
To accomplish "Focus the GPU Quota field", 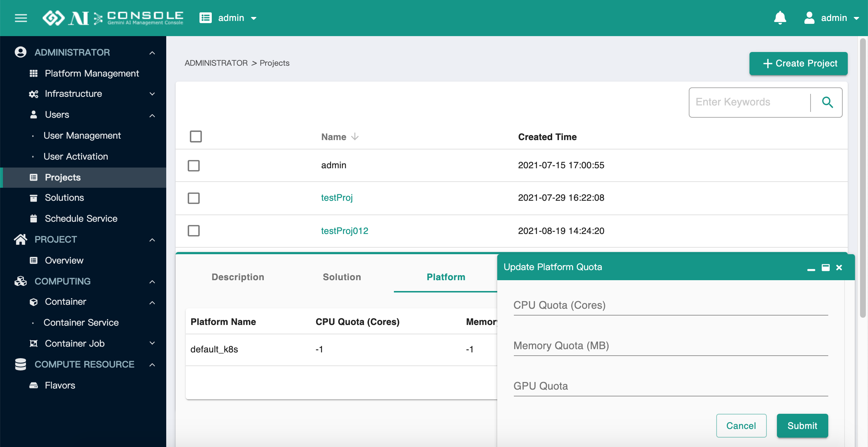I will 671,386.
